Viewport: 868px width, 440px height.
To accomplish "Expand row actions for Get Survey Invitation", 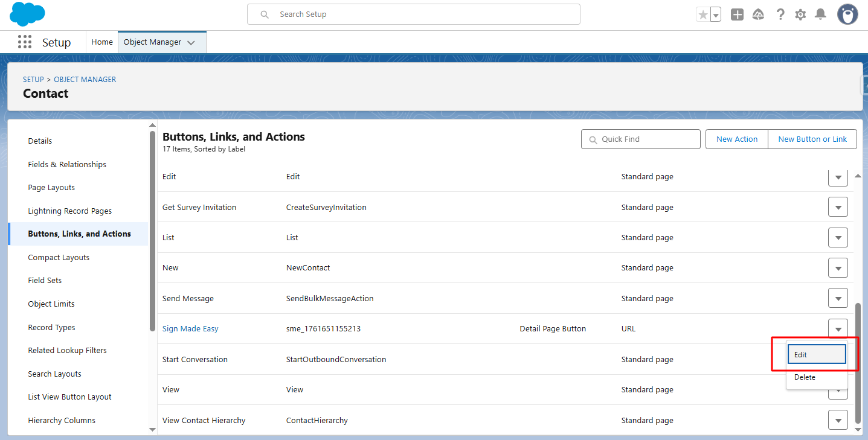I will coord(838,207).
